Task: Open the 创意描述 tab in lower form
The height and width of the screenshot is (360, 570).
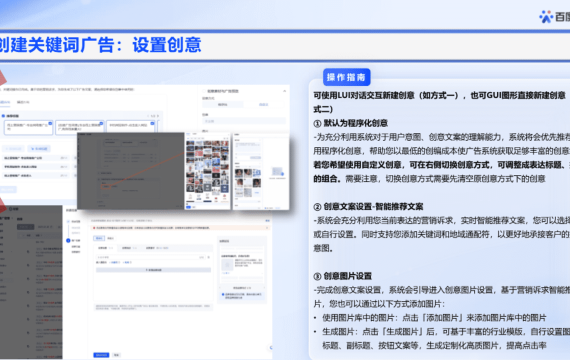Action: point(129,248)
